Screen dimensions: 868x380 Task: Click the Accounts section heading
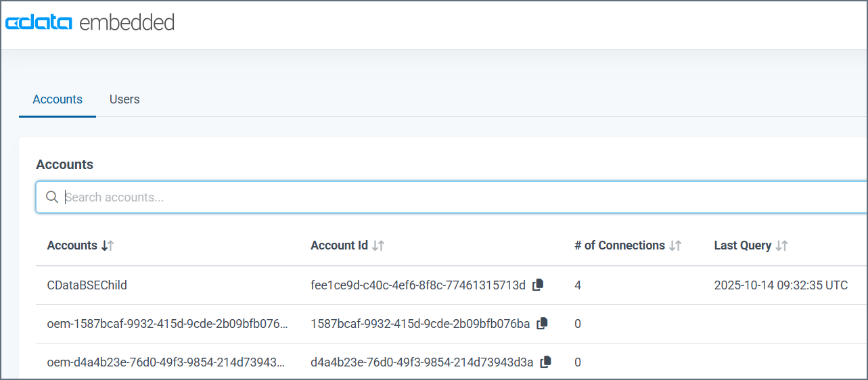pos(64,164)
